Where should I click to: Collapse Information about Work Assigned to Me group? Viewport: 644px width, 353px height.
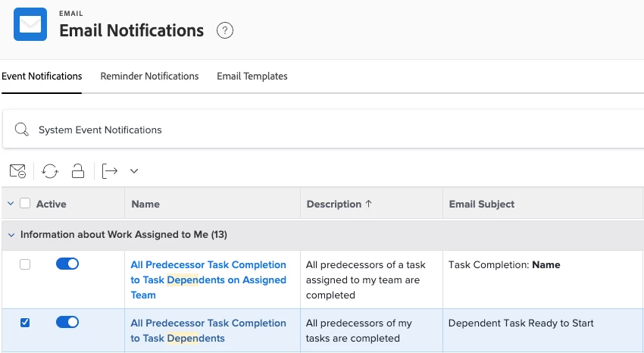click(x=11, y=235)
